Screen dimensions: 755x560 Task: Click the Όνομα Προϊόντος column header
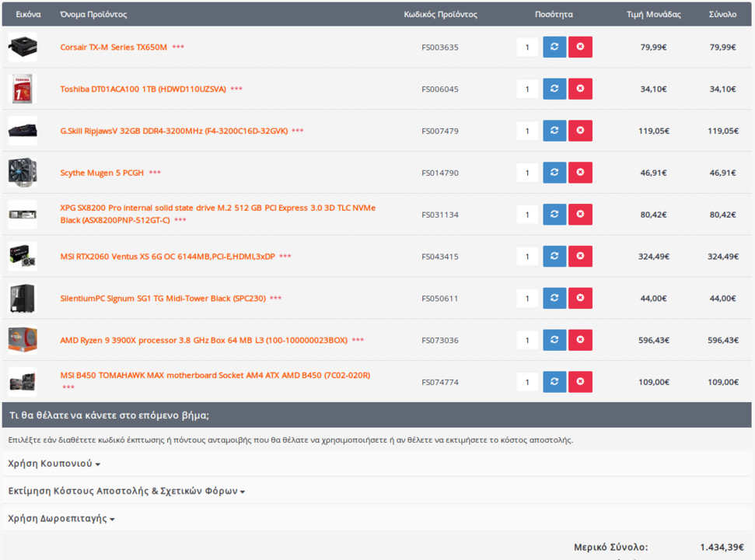[x=93, y=15]
